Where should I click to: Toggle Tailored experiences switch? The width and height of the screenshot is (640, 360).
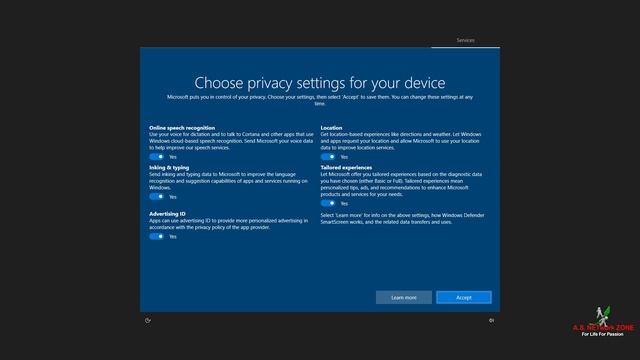pyautogui.click(x=328, y=203)
